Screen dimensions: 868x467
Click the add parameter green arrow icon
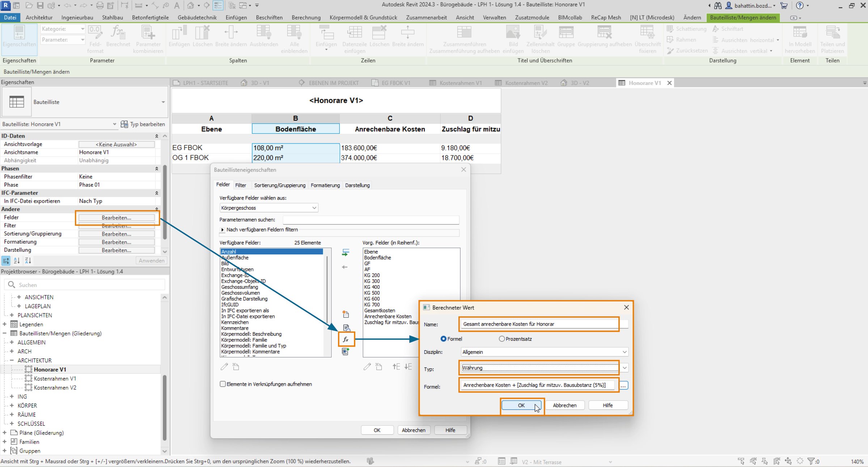(346, 252)
